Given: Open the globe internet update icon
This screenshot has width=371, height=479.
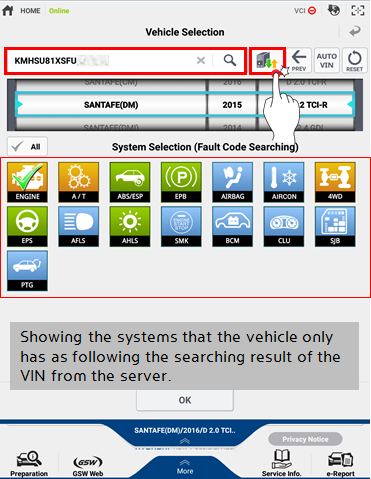Looking at the screenshot, I should coord(334,10).
